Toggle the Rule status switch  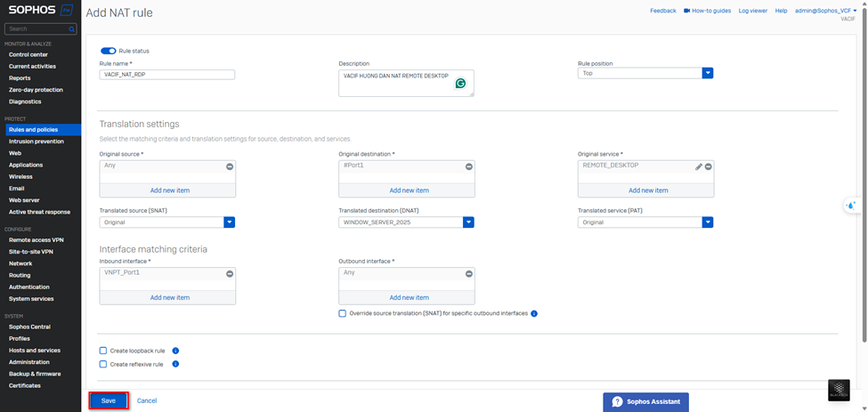tap(109, 51)
